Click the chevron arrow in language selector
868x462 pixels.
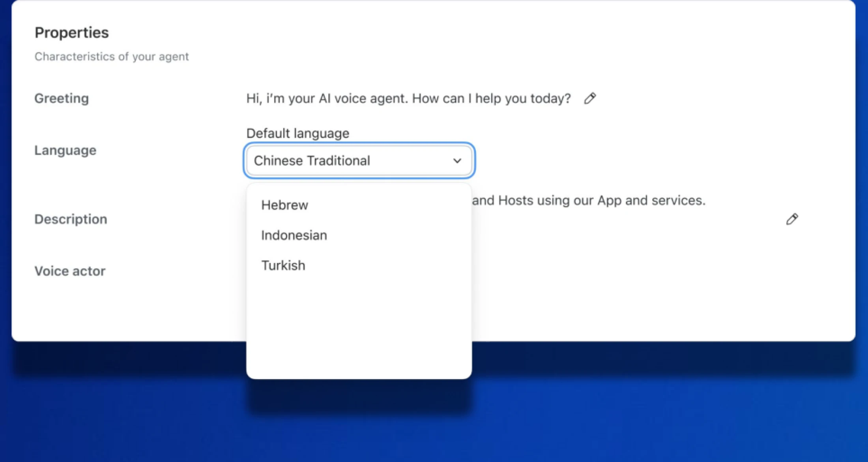pyautogui.click(x=457, y=161)
